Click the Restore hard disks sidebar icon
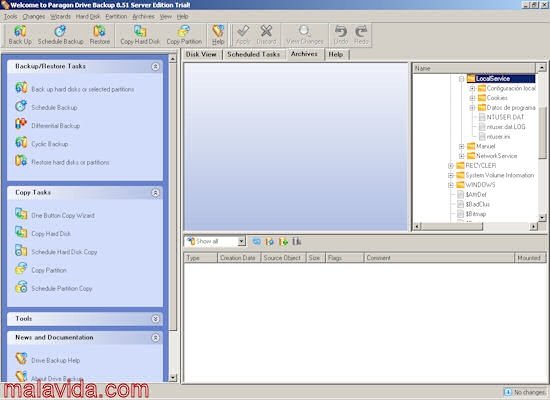 click(x=21, y=161)
